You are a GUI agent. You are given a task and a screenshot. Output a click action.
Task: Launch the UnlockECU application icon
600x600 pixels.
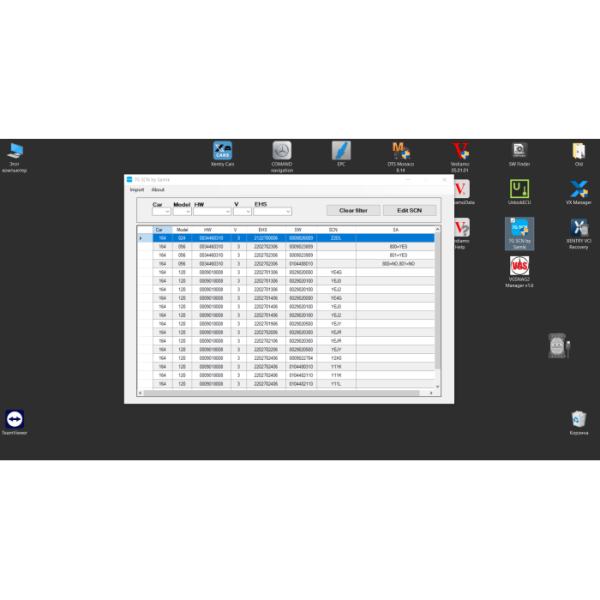click(519, 189)
